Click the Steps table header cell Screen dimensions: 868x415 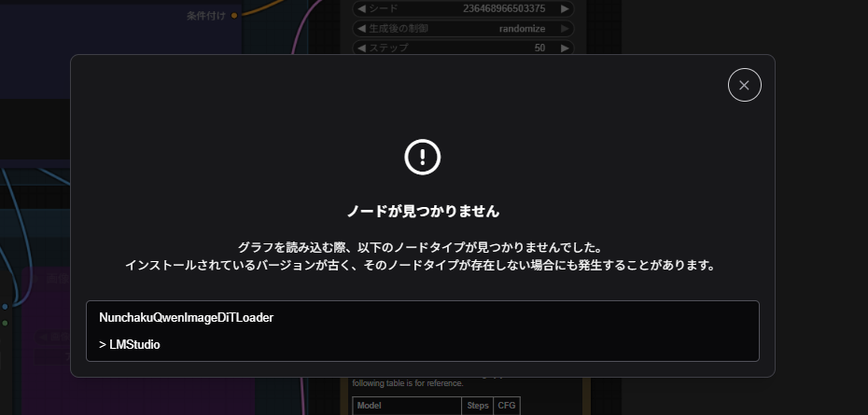click(478, 406)
